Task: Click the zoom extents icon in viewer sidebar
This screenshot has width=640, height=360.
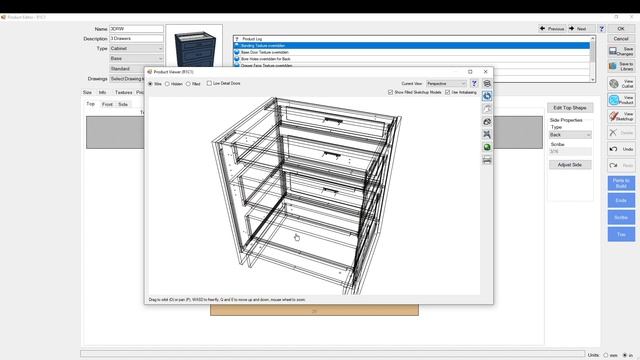Action: 487,134
